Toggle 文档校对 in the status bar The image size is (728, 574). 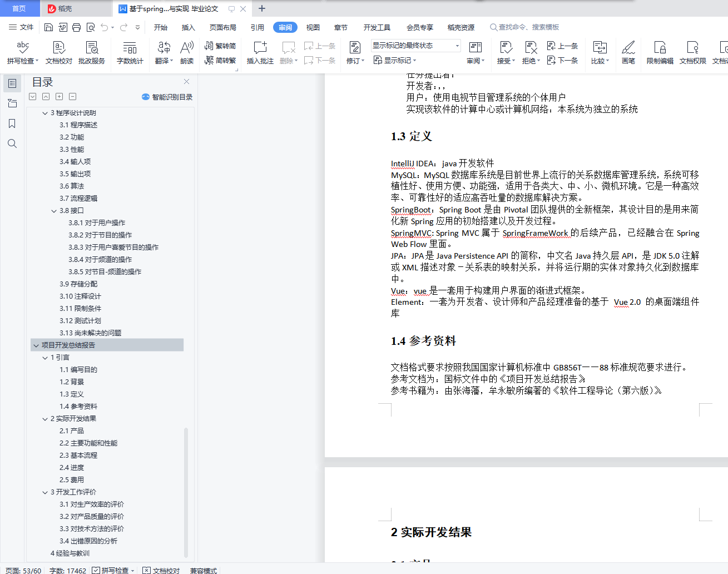click(x=161, y=570)
